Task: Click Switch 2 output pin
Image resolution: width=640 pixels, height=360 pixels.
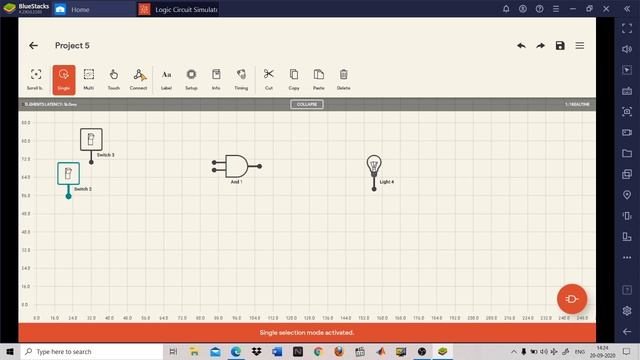Action: point(69,196)
